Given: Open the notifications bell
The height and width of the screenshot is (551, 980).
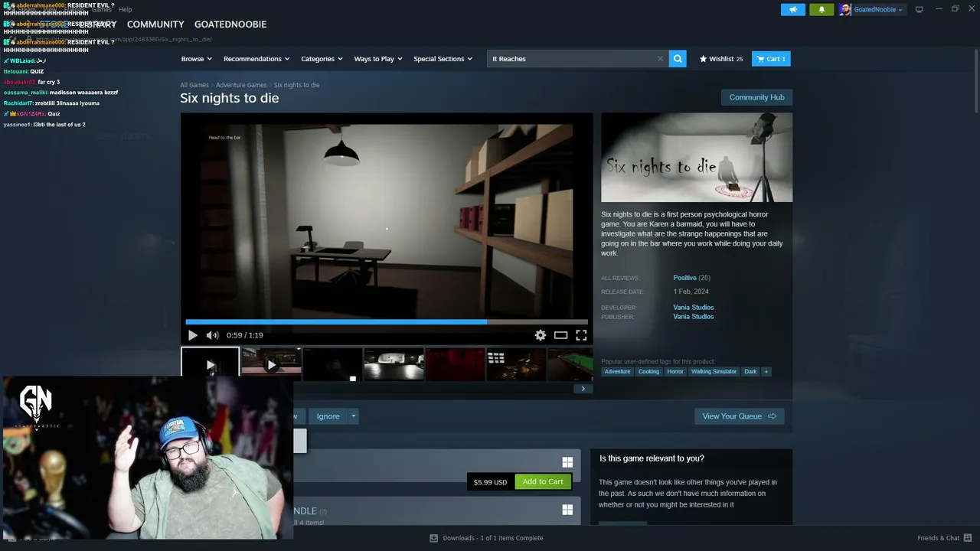Looking at the screenshot, I should coord(822,9).
